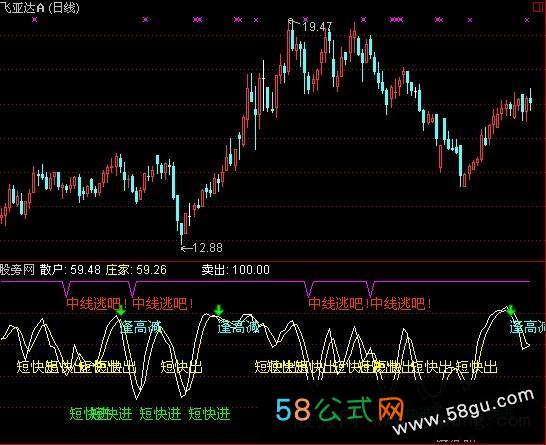Screen dimensions: 546x445
Task: Click the third purple V-shaped dip marker
Action: tap(308, 289)
